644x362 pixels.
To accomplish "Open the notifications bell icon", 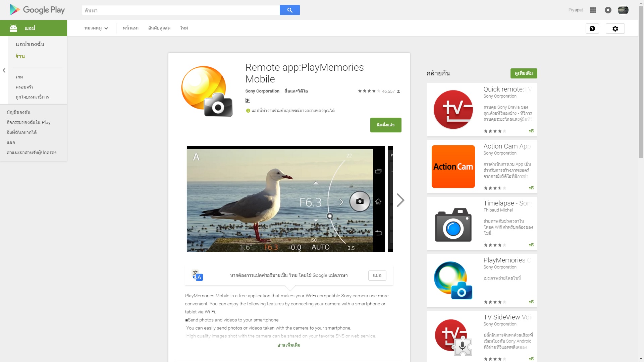I will pos(608,10).
